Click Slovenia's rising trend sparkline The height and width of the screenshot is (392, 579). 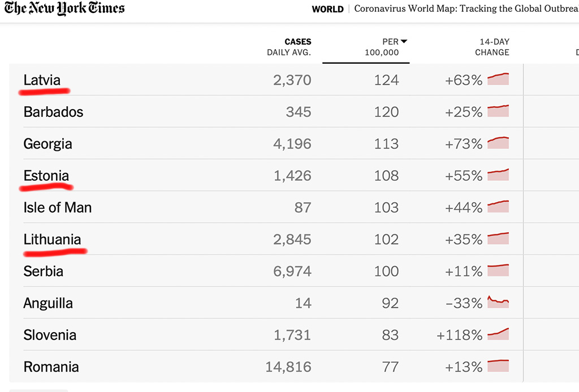(498, 334)
